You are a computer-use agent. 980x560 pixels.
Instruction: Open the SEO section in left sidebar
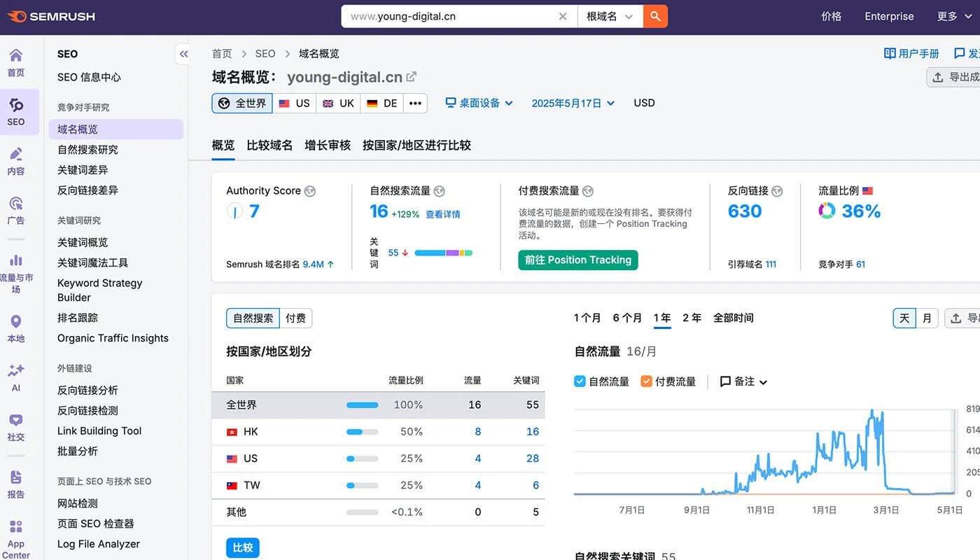(16, 112)
